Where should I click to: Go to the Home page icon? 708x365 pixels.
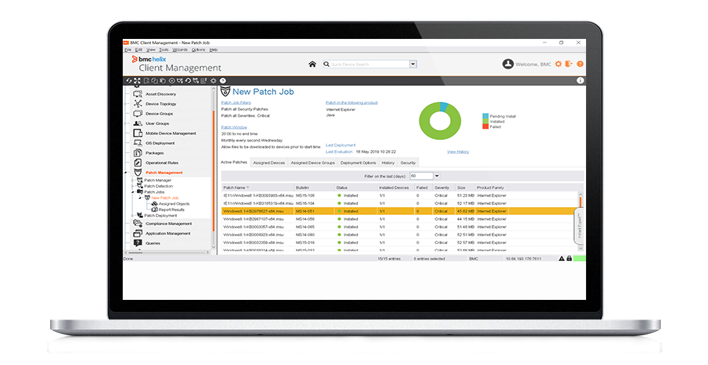tap(312, 64)
